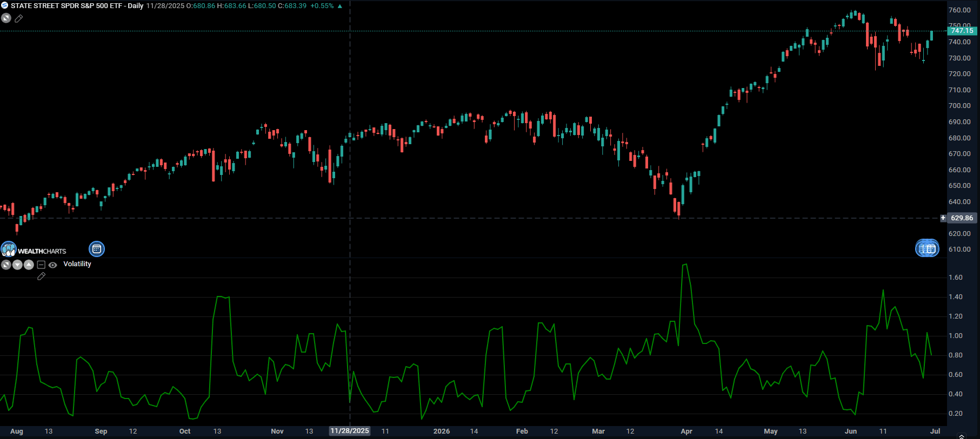This screenshot has height=439, width=980.
Task: Click the Volatility indicator label
Action: (x=77, y=264)
